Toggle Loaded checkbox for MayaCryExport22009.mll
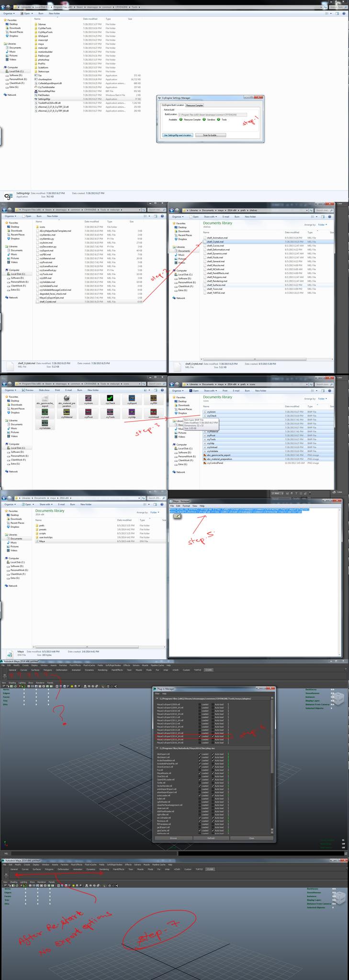 click(x=200, y=704)
